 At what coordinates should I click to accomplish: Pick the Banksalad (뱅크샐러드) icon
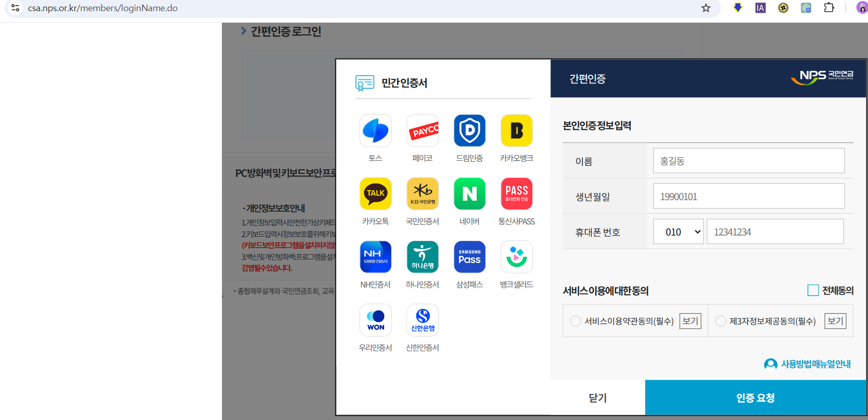tap(517, 257)
